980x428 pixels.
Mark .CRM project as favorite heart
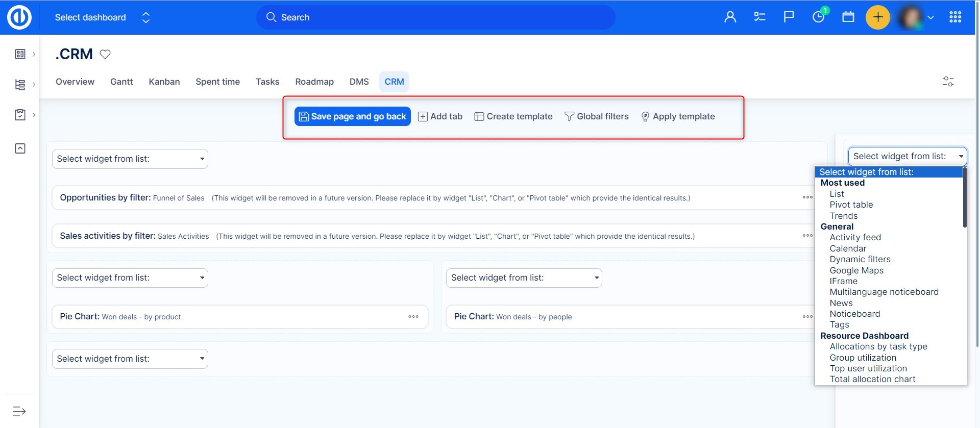[105, 54]
